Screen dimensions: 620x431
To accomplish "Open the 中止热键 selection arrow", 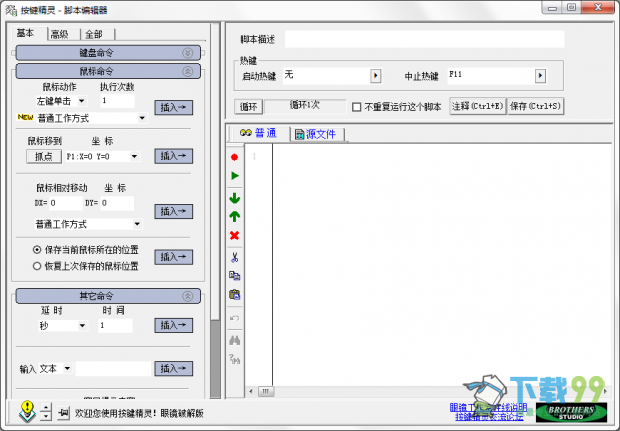I will click(x=540, y=76).
